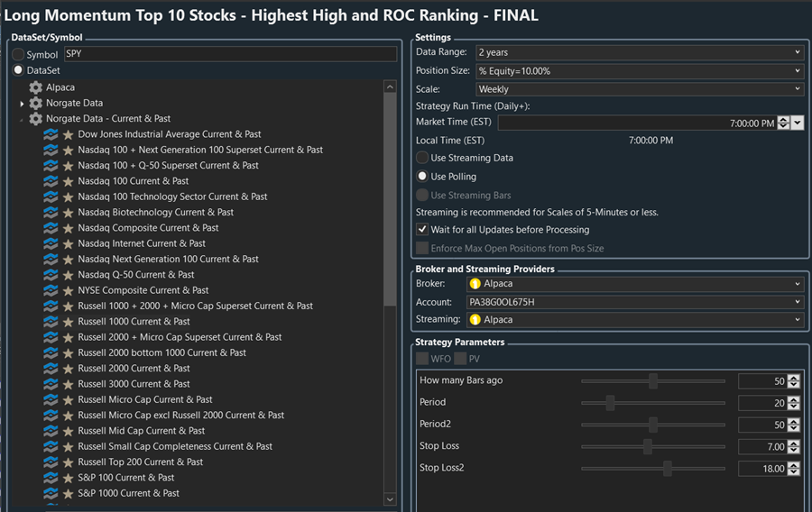Click the How many Bars ago slider
Image resolution: width=812 pixels, height=512 pixels.
coord(653,381)
